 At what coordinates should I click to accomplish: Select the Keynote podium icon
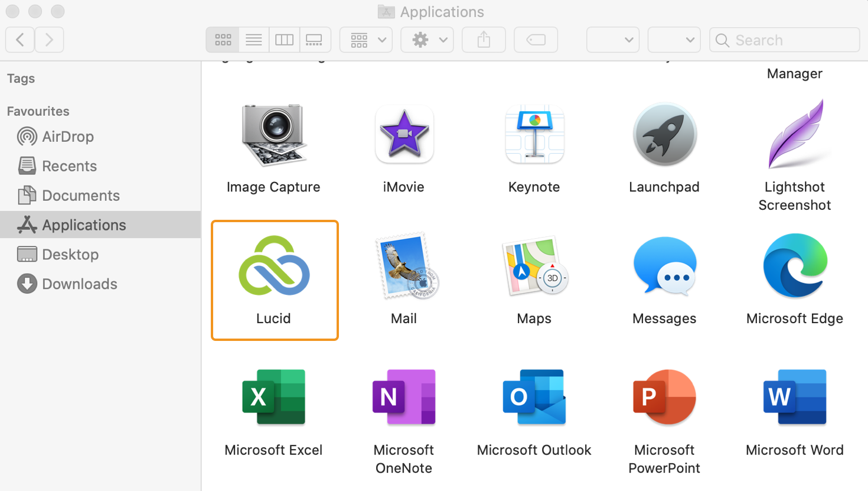tap(534, 134)
